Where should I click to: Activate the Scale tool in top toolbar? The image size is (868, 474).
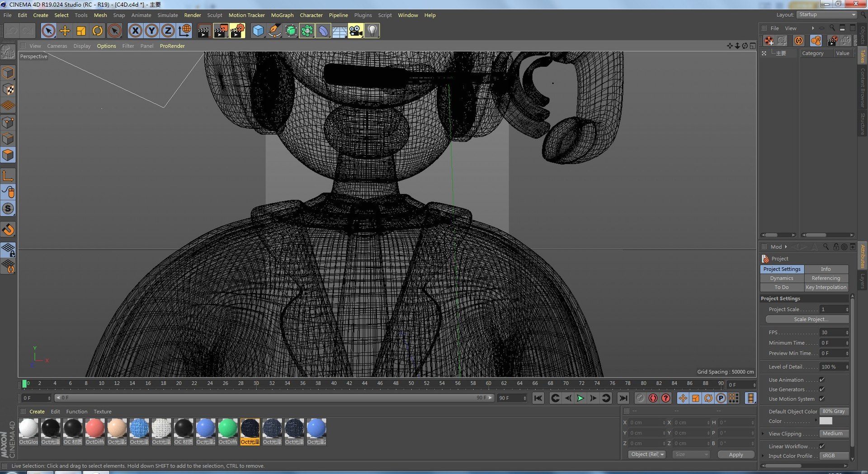point(81,31)
